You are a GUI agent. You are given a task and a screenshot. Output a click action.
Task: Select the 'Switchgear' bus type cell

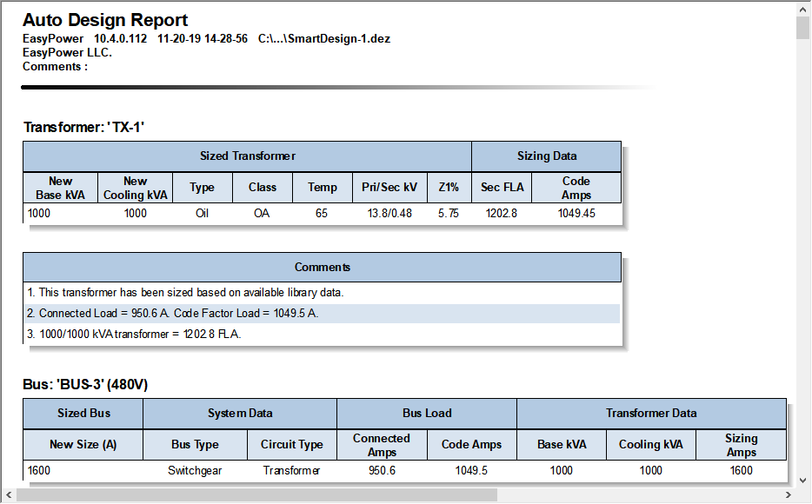195,471
